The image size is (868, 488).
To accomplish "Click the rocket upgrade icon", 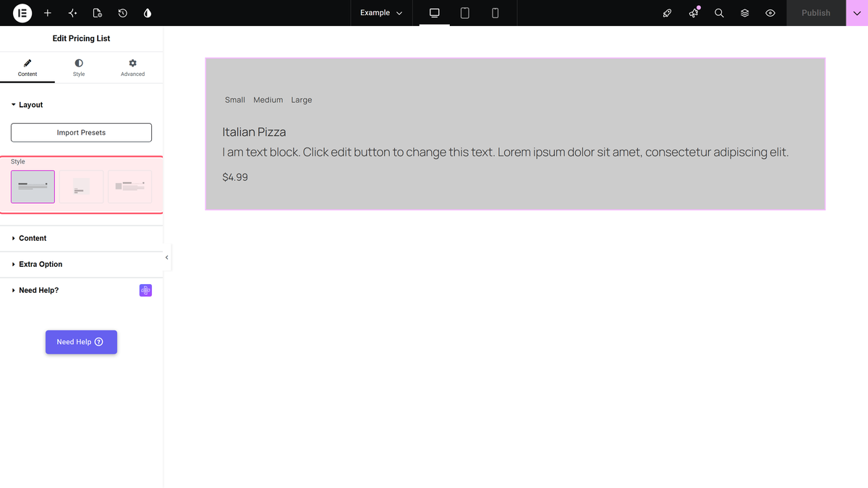I will pos(668,13).
